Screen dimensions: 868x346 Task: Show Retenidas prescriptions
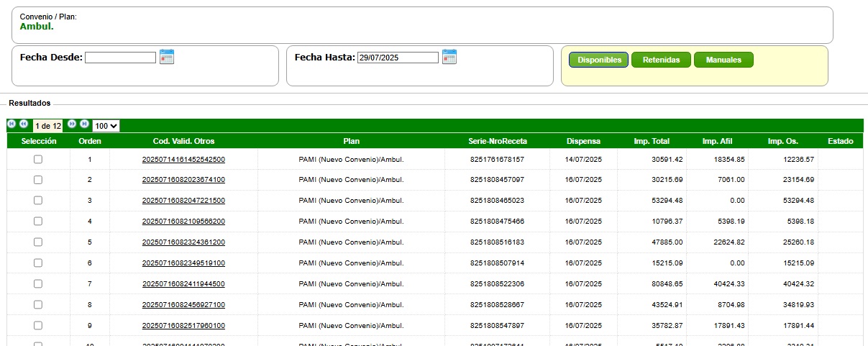(x=661, y=60)
